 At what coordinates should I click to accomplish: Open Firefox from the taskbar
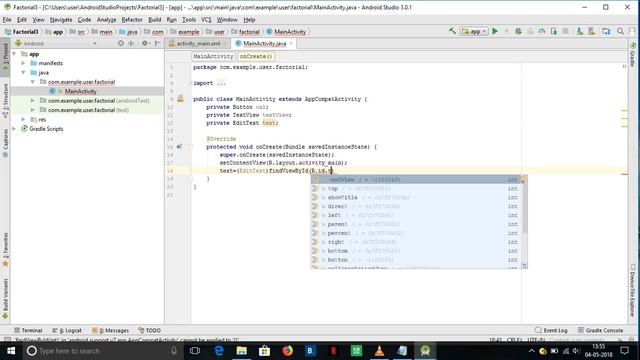pos(287,351)
